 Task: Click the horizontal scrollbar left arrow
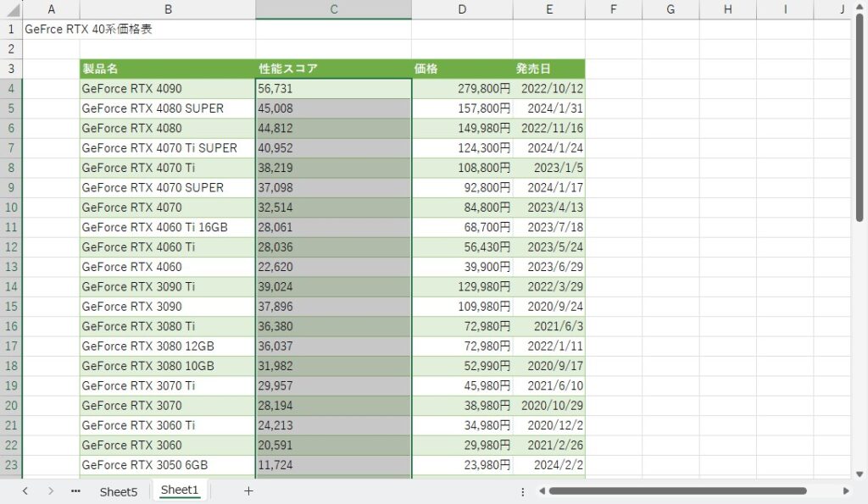539,491
